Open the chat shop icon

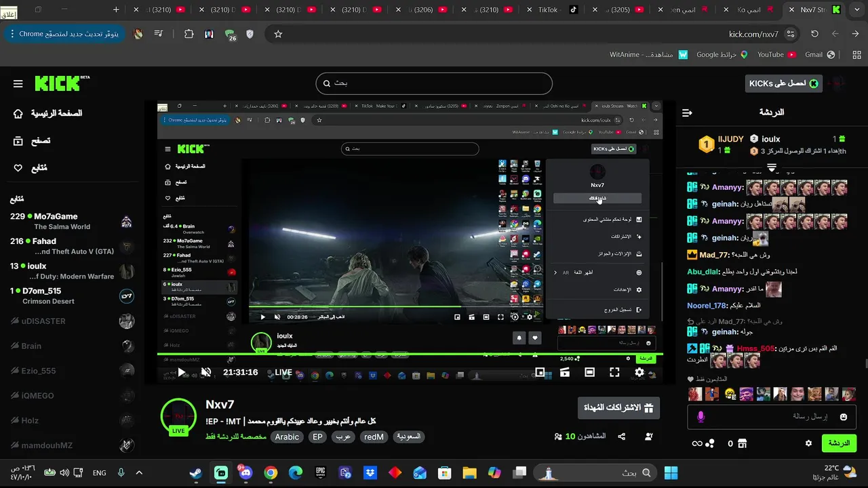click(x=742, y=443)
